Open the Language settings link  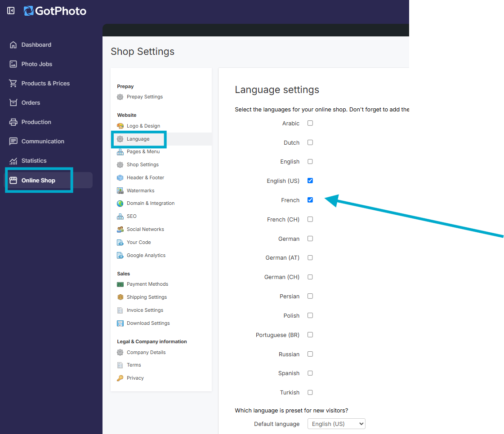[x=138, y=139]
